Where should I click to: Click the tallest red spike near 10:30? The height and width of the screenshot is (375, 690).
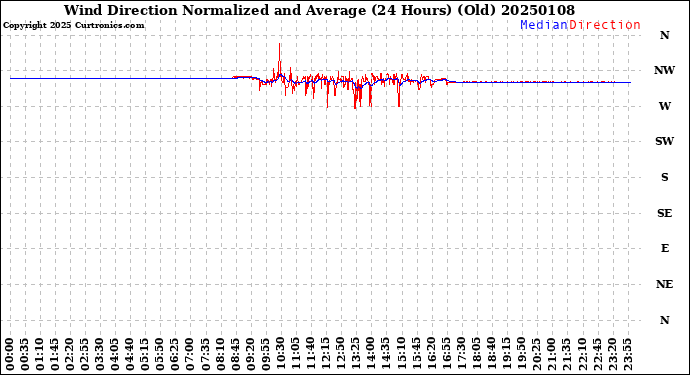tap(279, 59)
